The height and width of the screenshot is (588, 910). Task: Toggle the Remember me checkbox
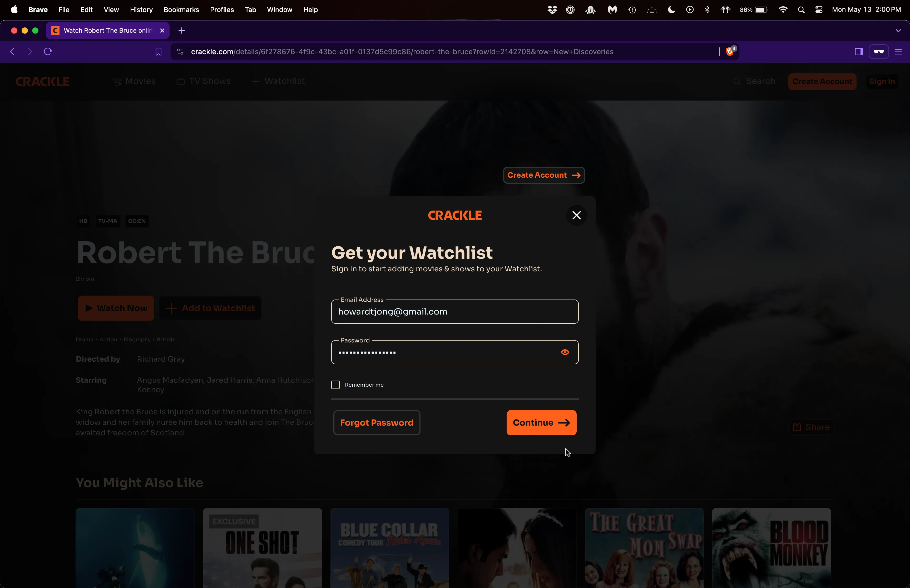click(x=336, y=385)
